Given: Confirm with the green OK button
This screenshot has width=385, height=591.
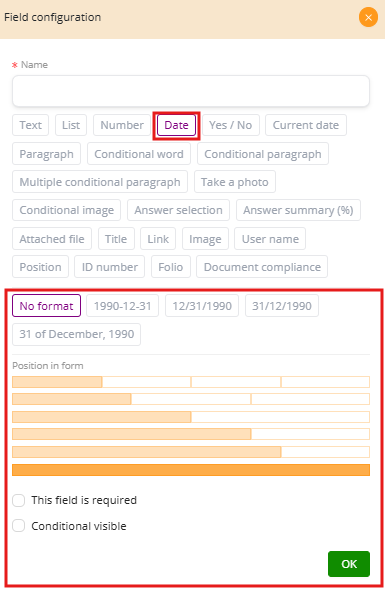Looking at the screenshot, I should 349,564.
